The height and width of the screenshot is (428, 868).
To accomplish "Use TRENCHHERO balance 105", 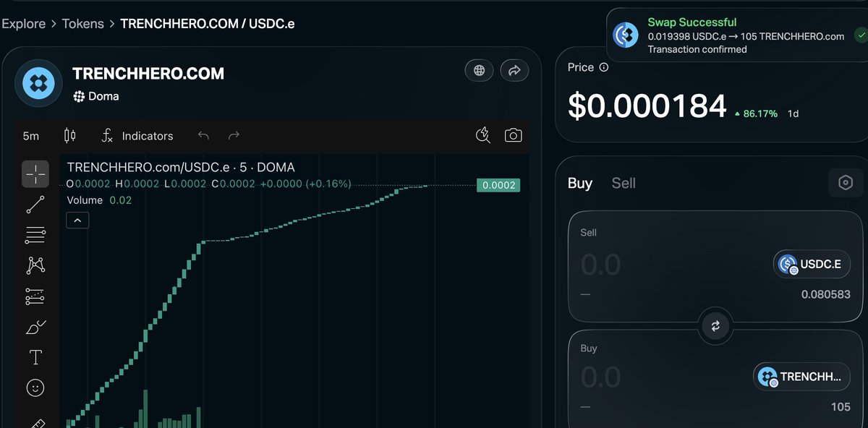I will click(841, 406).
